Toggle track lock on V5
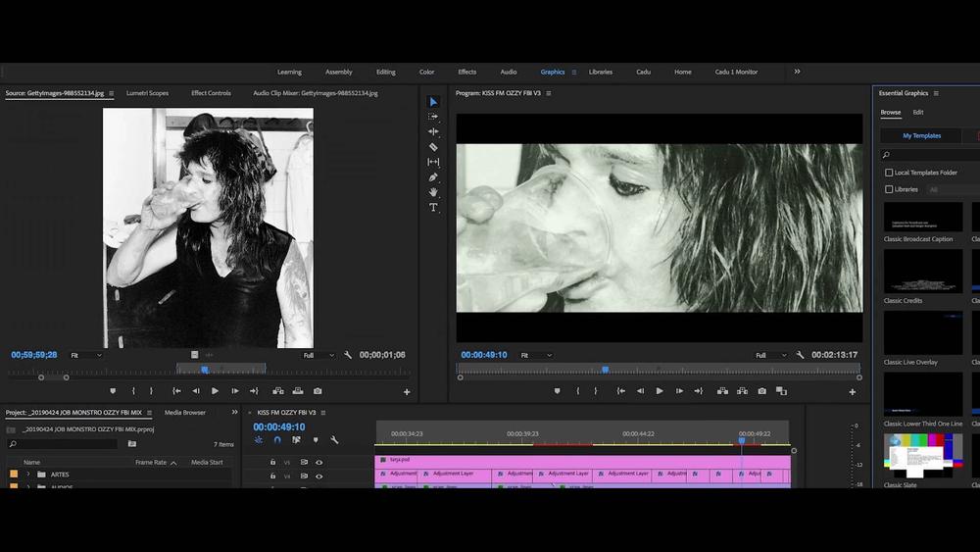The height and width of the screenshot is (552, 980). (x=272, y=462)
